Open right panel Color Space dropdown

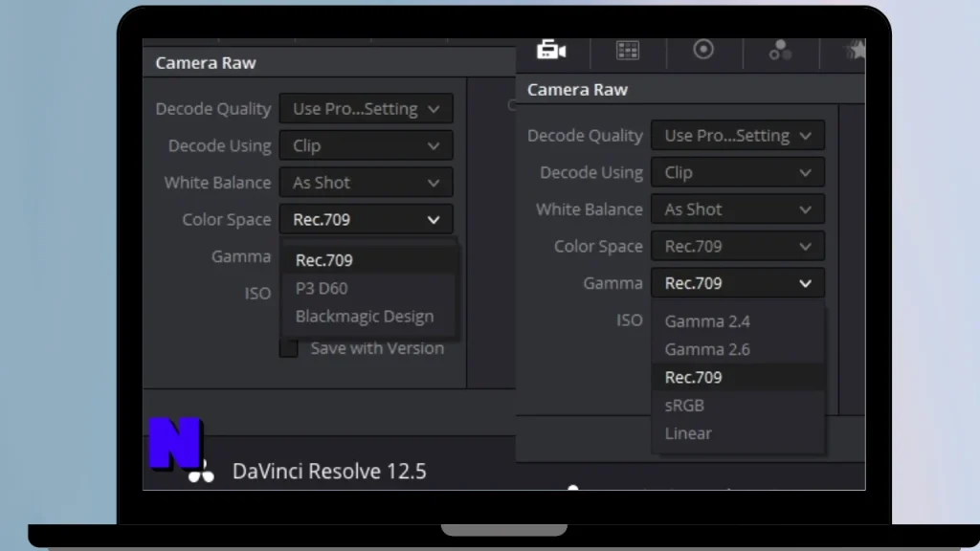coord(738,246)
